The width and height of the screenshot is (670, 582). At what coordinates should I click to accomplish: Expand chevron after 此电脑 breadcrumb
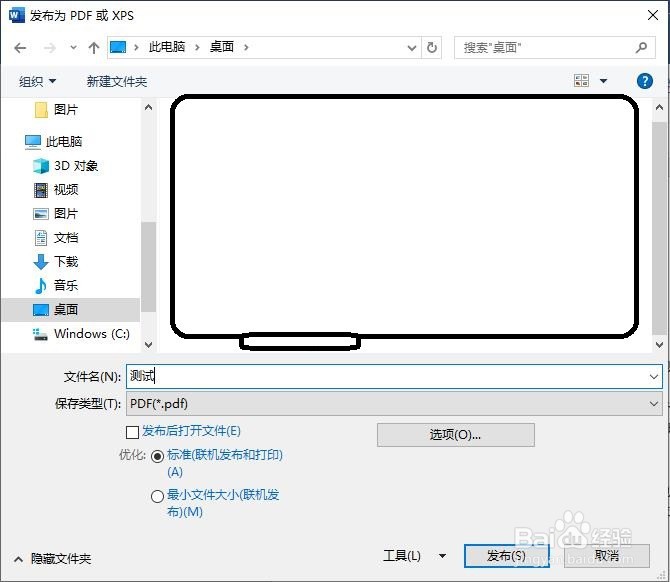click(197, 47)
